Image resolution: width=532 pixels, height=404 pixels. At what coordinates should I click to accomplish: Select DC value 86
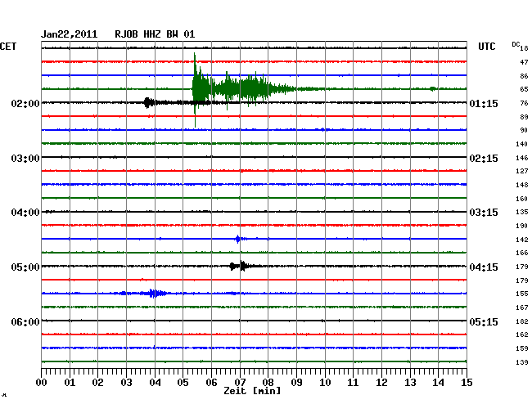[x=524, y=76]
